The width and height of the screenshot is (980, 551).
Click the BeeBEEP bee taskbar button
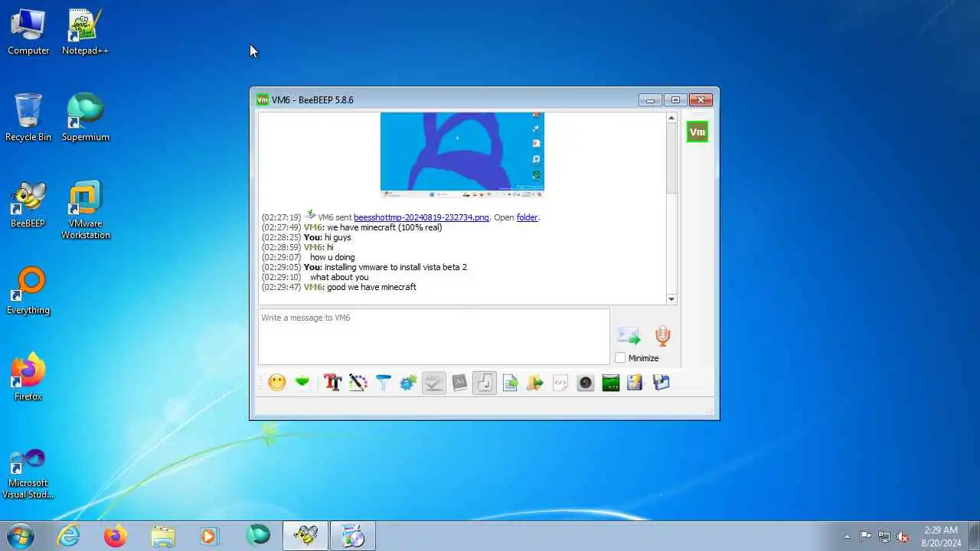click(x=305, y=536)
